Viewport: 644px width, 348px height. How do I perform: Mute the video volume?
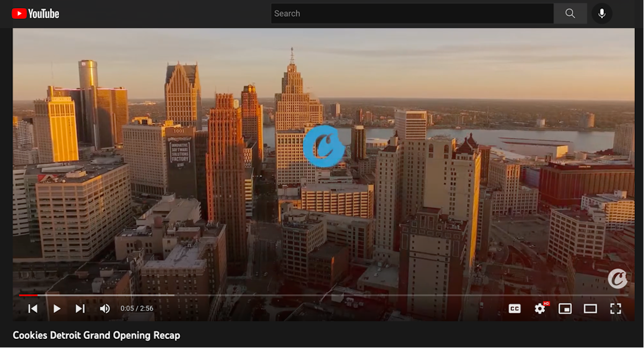tap(105, 308)
